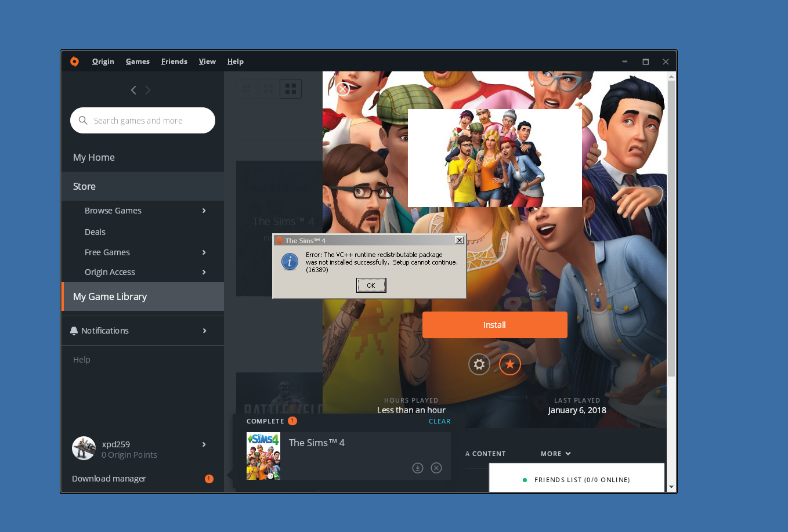Select My Game Library
The height and width of the screenshot is (532, 788).
[x=143, y=296]
